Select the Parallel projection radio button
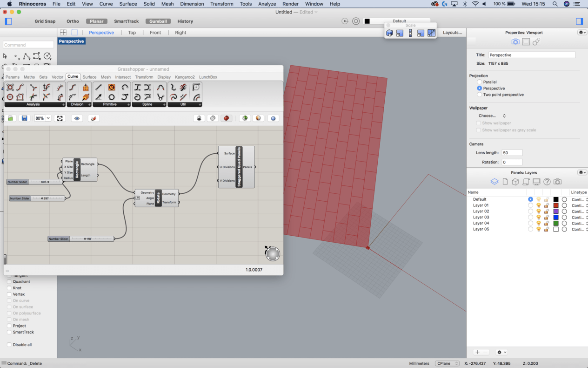588x368 pixels. pos(479,82)
